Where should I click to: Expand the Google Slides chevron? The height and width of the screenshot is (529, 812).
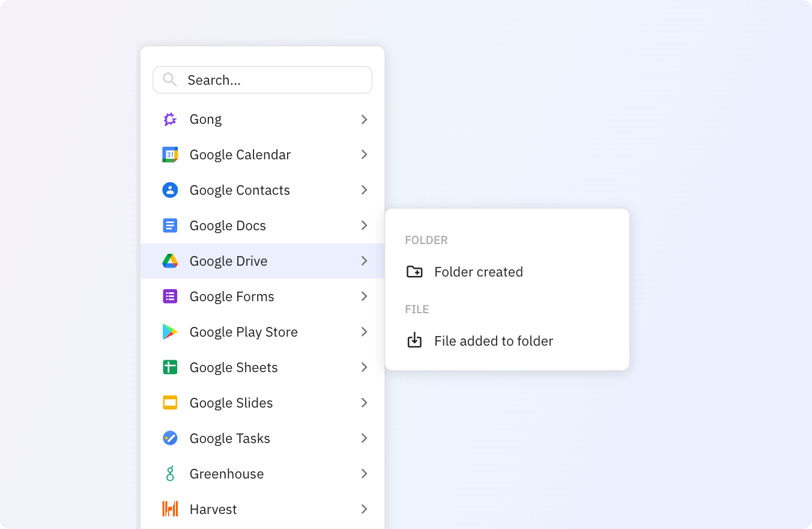pyautogui.click(x=364, y=403)
